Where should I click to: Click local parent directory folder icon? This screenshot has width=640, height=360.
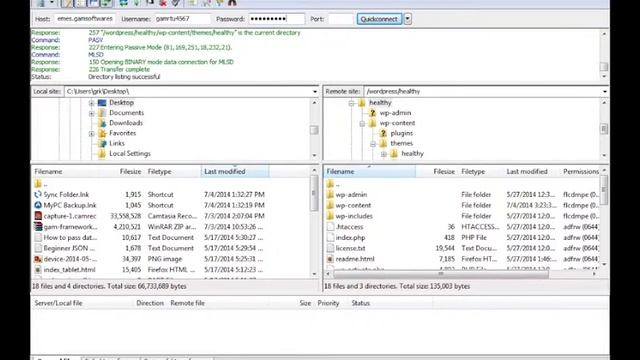(x=38, y=184)
